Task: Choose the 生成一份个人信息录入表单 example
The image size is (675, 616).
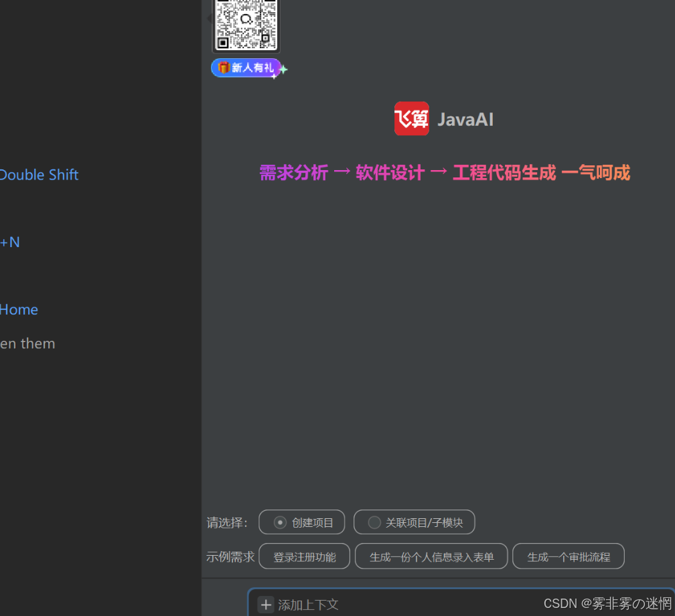Action: [431, 556]
